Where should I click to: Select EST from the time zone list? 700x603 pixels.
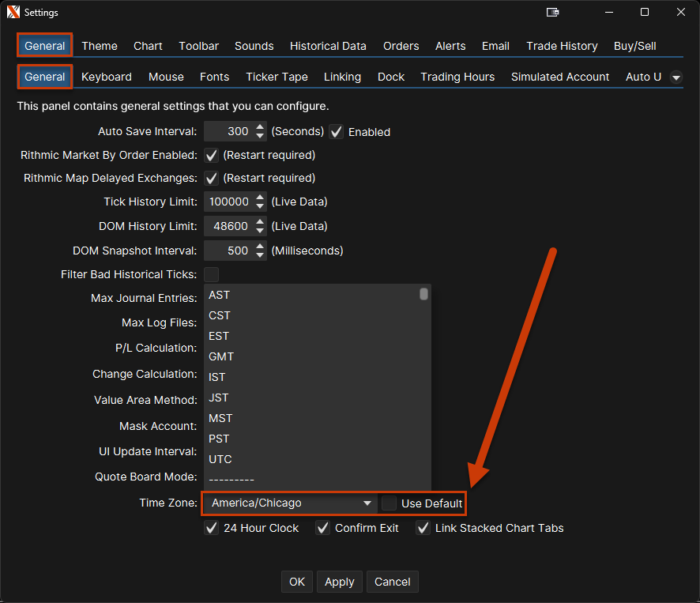click(219, 336)
